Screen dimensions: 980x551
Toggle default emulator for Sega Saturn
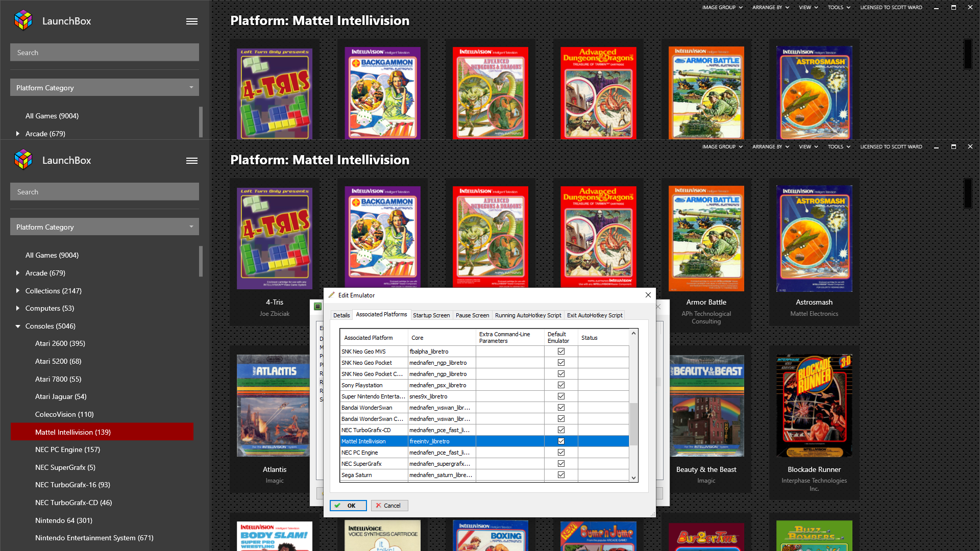[x=561, y=475]
